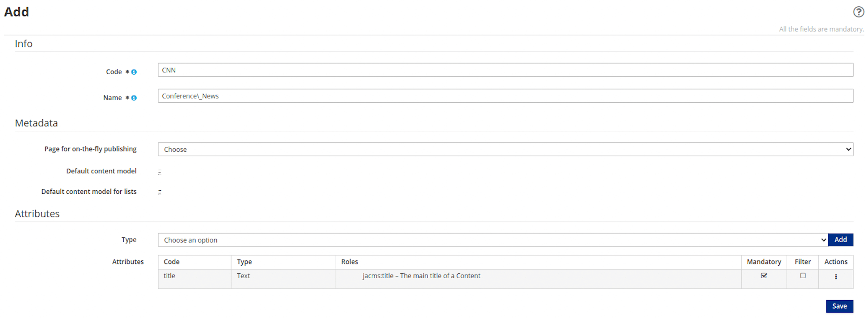This screenshot has height=318, width=868.
Task: Toggle the Mandatory checkbox for title attribute
Action: coord(764,276)
